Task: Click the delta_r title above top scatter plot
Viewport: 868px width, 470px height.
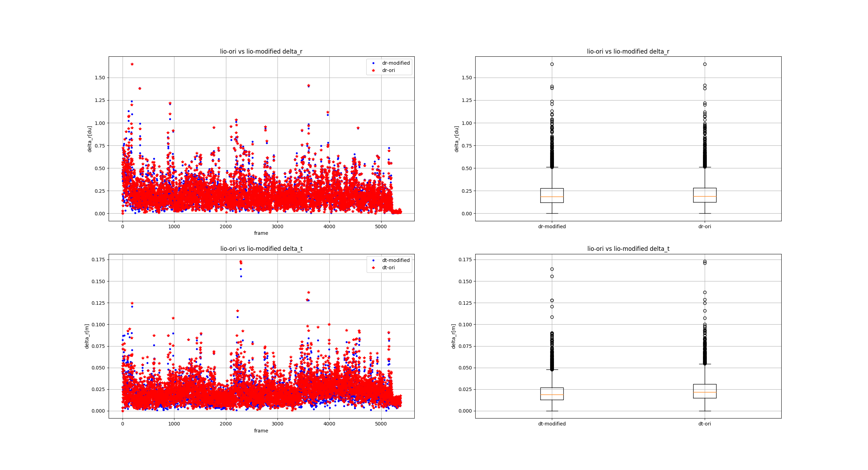Action: pyautogui.click(x=261, y=51)
